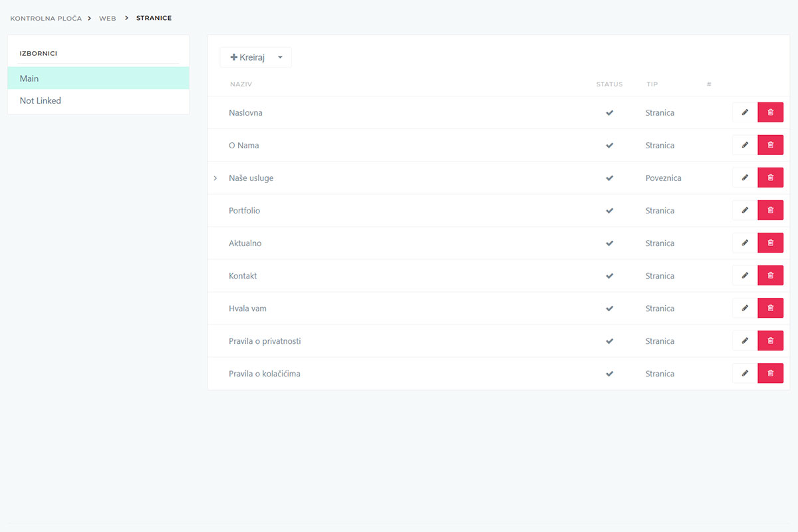
Task: Open the Web breadcrumb link
Action: (x=107, y=18)
